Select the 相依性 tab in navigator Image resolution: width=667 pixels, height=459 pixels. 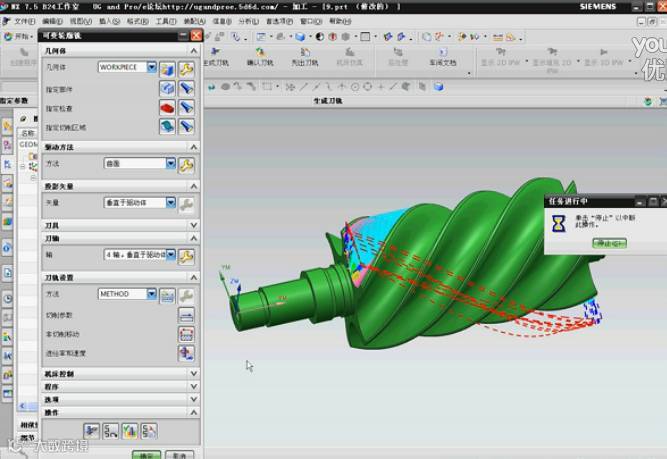point(29,425)
